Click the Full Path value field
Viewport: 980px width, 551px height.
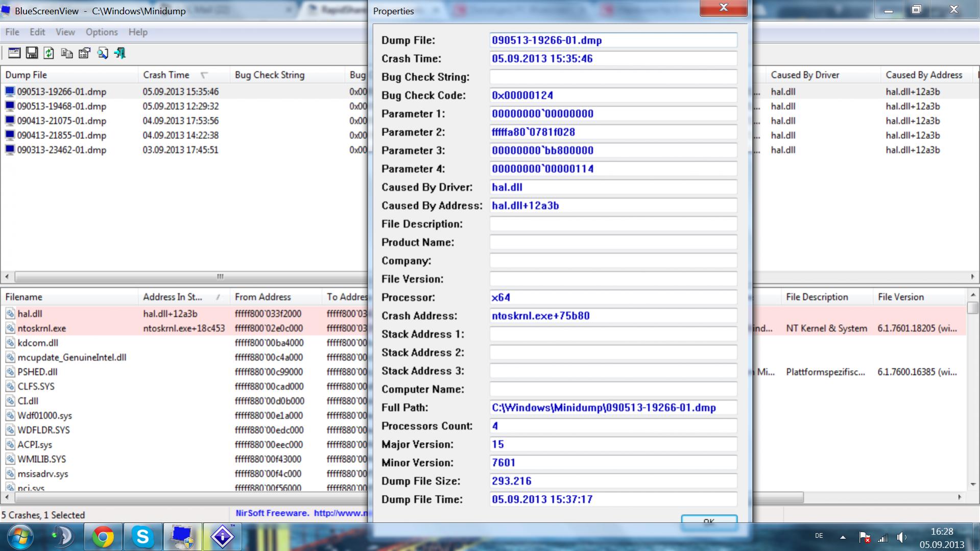(x=613, y=408)
